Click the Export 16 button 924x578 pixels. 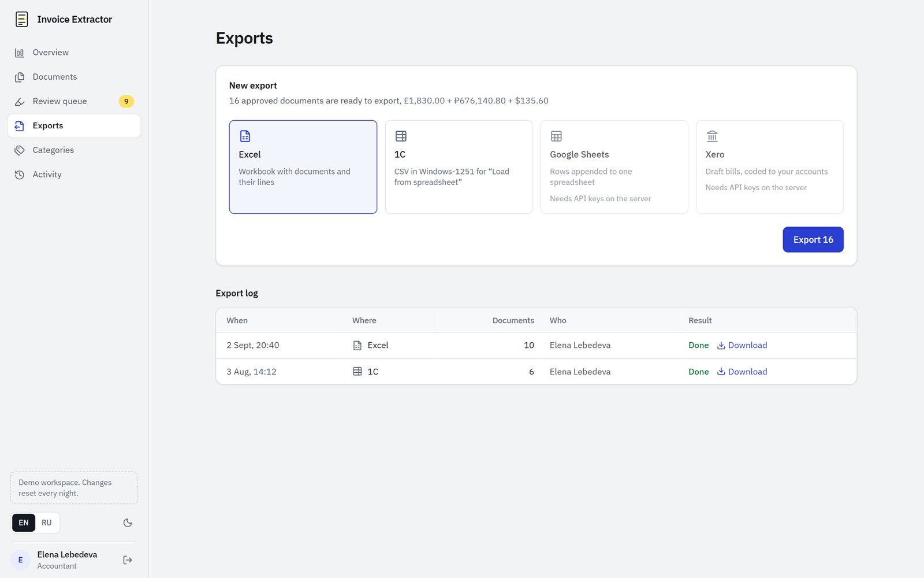813,239
